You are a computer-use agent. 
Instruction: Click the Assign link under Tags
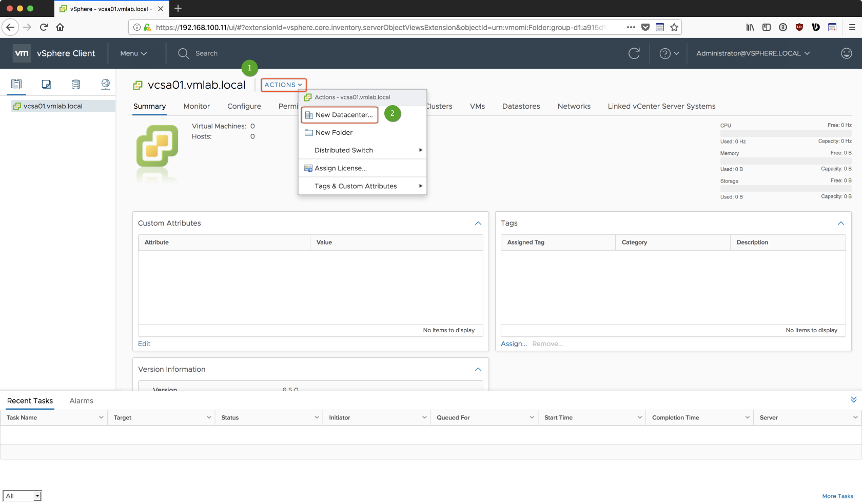(x=514, y=344)
